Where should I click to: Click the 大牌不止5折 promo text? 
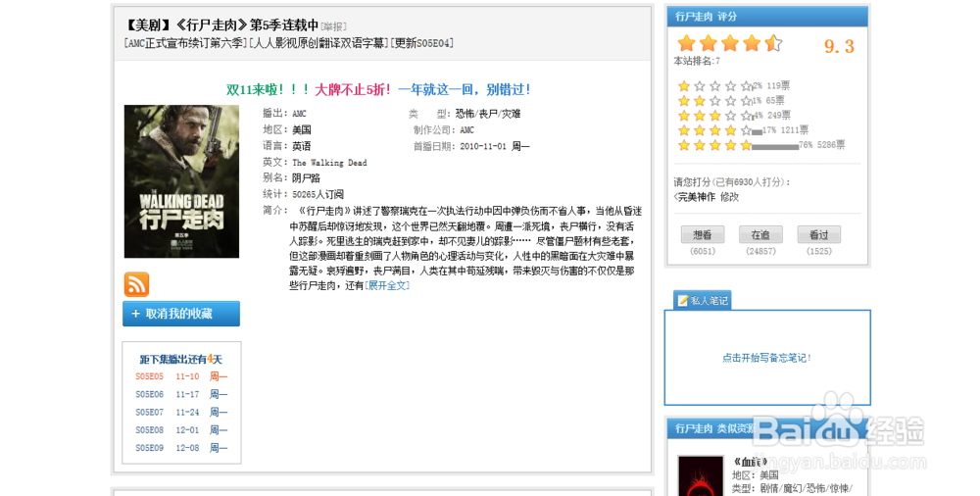(x=353, y=89)
